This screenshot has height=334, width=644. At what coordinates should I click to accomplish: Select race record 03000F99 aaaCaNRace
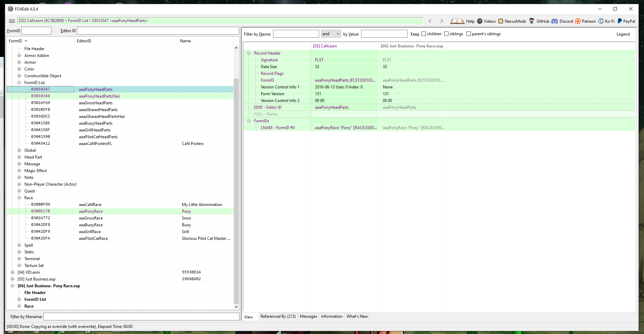tap(120, 205)
